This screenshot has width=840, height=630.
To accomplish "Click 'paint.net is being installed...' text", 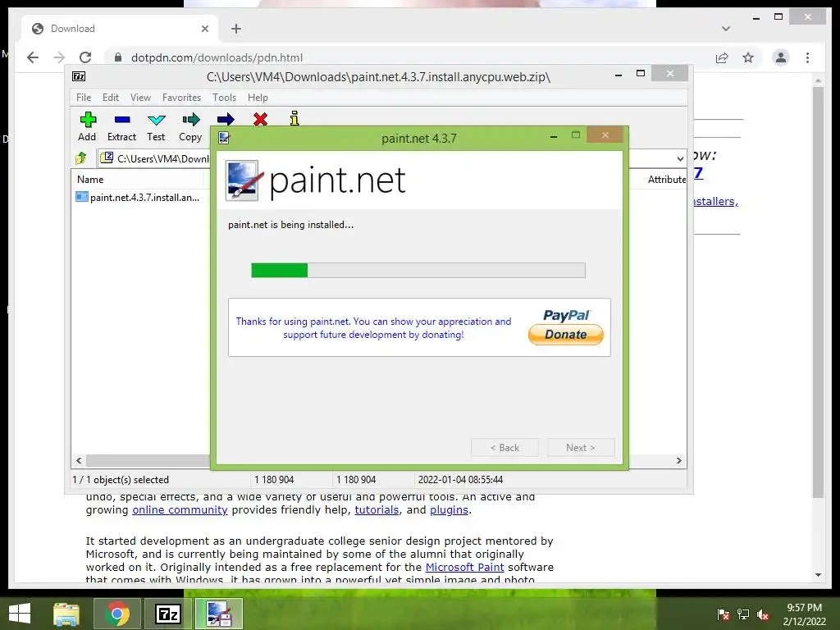I will 291,225.
